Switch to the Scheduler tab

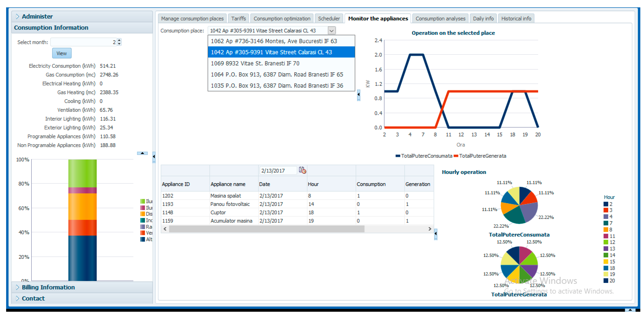(329, 19)
